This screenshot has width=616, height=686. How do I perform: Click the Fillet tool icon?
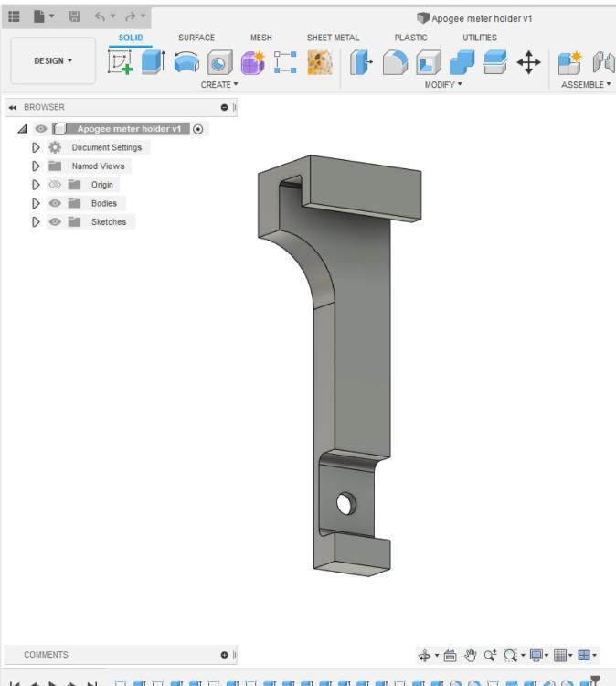(396, 62)
